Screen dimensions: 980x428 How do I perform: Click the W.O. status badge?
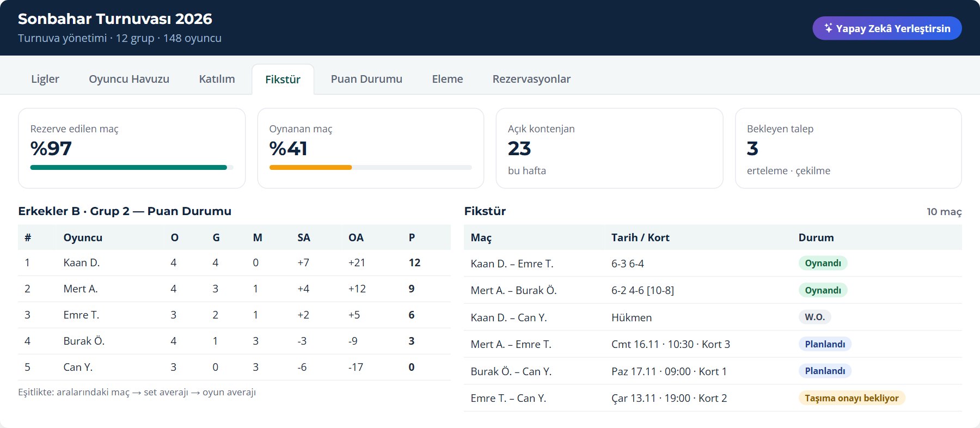pos(814,317)
